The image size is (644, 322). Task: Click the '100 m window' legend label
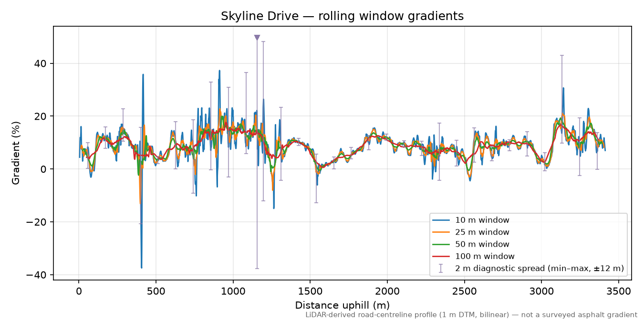click(x=485, y=256)
